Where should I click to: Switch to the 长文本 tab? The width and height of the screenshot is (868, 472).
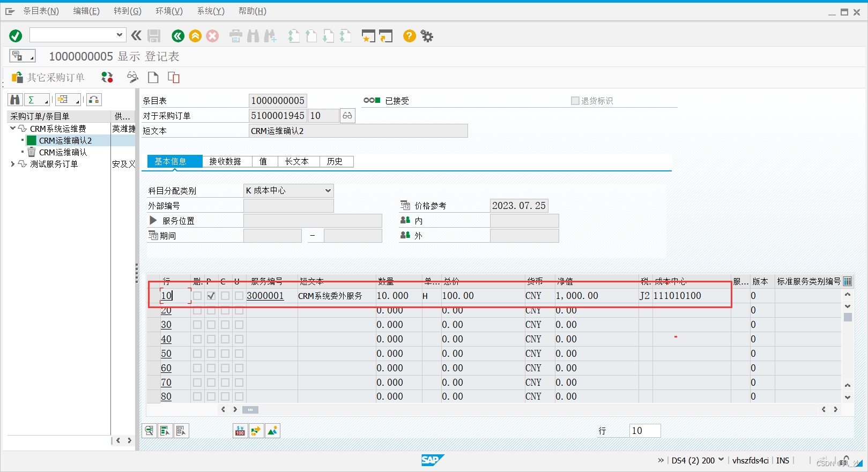point(296,161)
